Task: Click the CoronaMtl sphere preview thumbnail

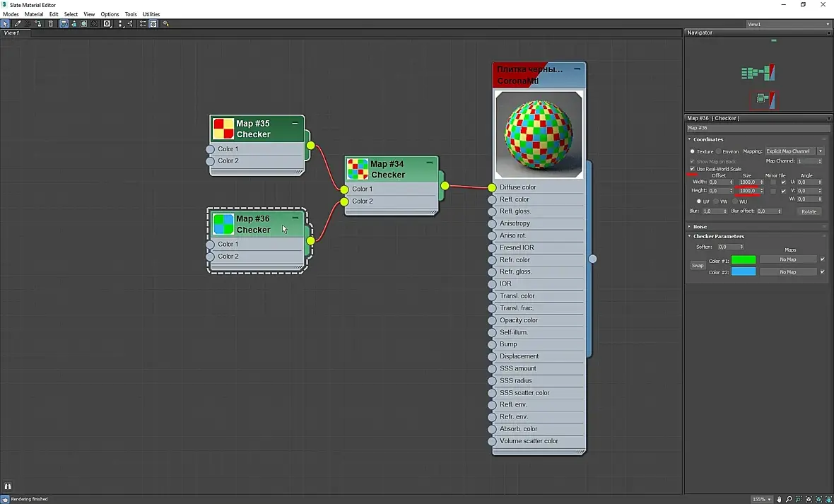Action: click(x=539, y=134)
